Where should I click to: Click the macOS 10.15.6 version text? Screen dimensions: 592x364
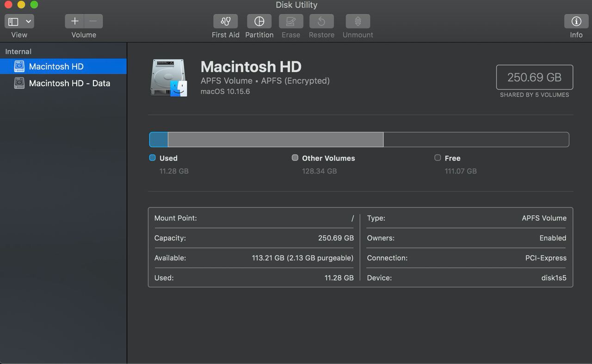point(225,92)
